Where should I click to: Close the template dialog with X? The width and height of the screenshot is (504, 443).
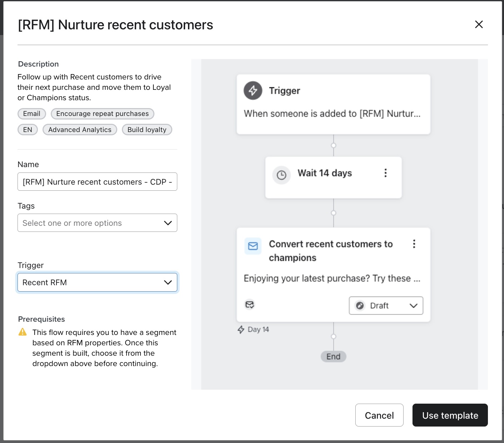[x=479, y=24]
